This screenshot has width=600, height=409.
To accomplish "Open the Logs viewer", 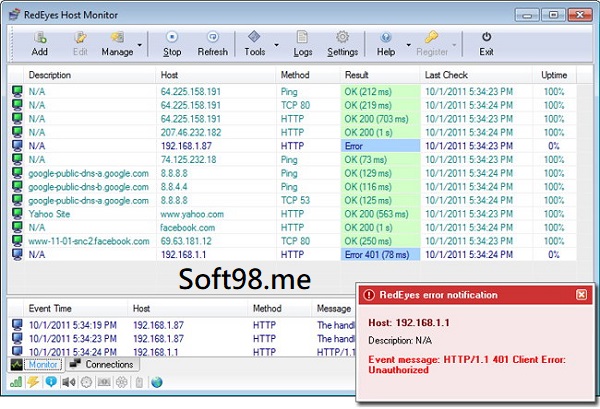I will [303, 44].
